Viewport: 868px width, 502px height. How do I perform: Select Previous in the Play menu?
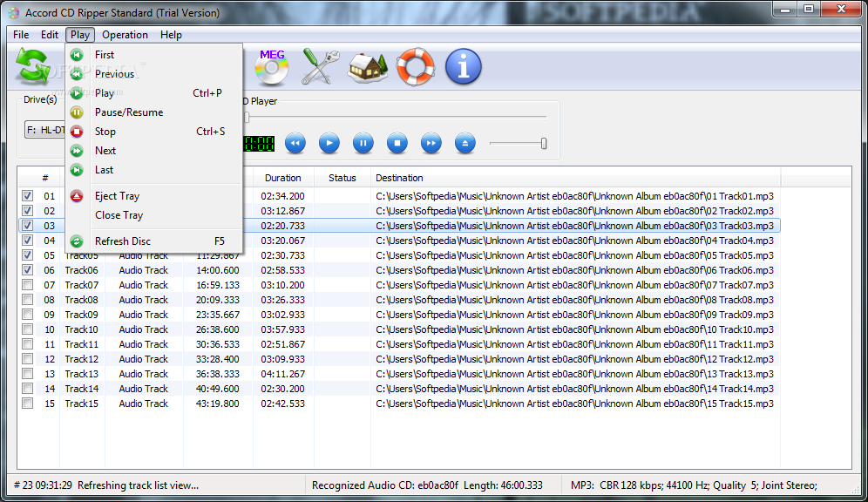[x=114, y=74]
